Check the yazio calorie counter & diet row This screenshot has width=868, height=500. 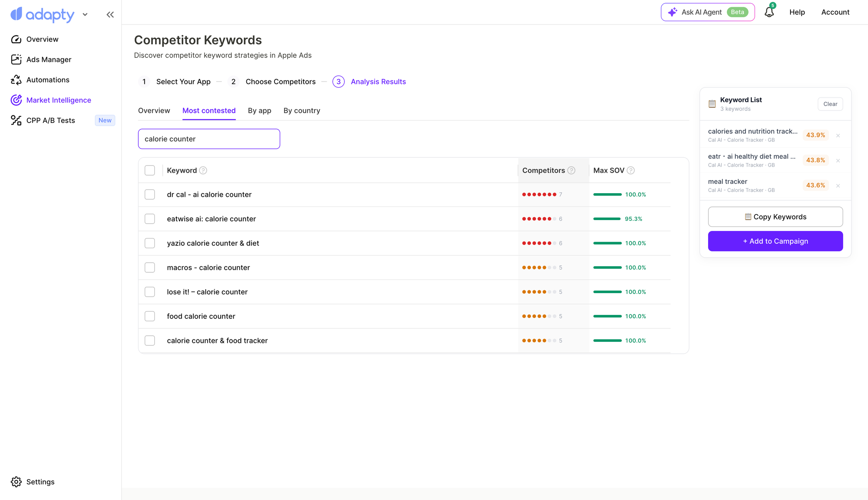pyautogui.click(x=150, y=243)
